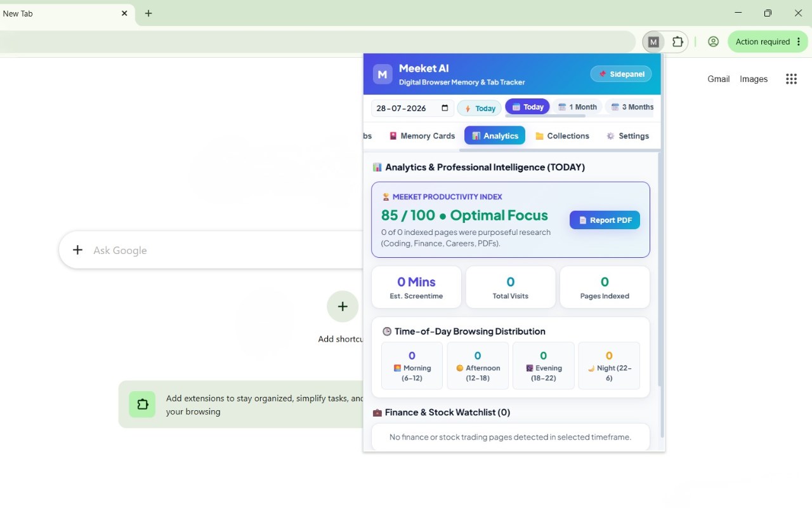Open Meeket in Sidepanel
The width and height of the screenshot is (812, 508).
[x=621, y=74]
